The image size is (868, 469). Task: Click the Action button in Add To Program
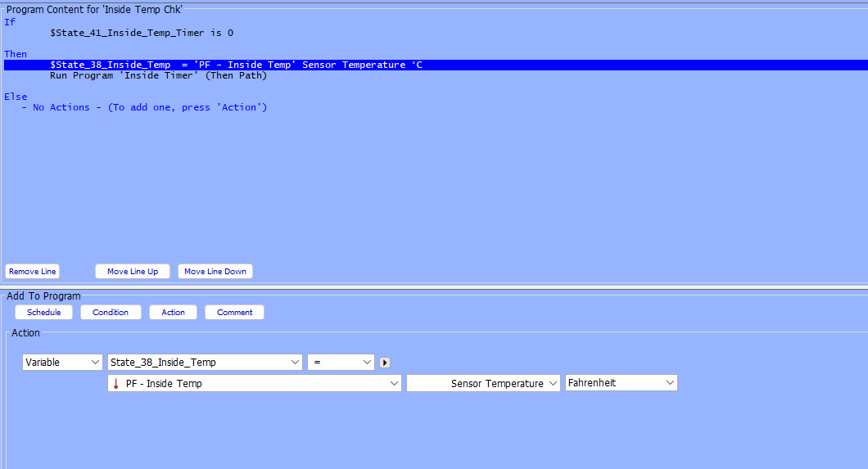(x=173, y=313)
